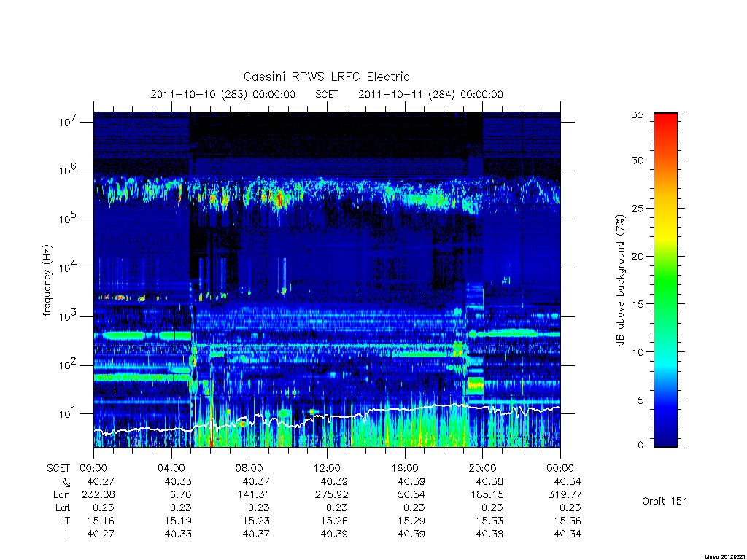Click the "Lat" row label
The image size is (747, 560).
tap(63, 507)
